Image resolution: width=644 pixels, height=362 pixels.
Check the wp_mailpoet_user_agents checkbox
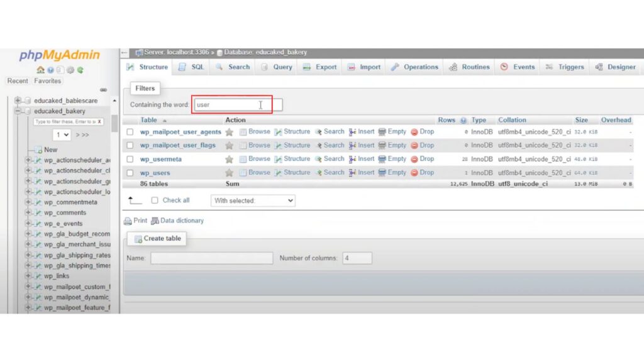pyautogui.click(x=130, y=132)
